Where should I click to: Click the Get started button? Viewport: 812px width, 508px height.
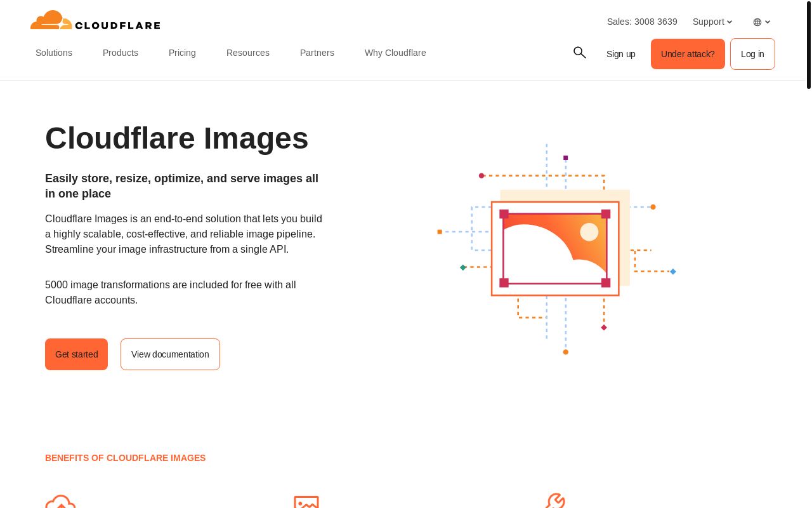pos(76,354)
